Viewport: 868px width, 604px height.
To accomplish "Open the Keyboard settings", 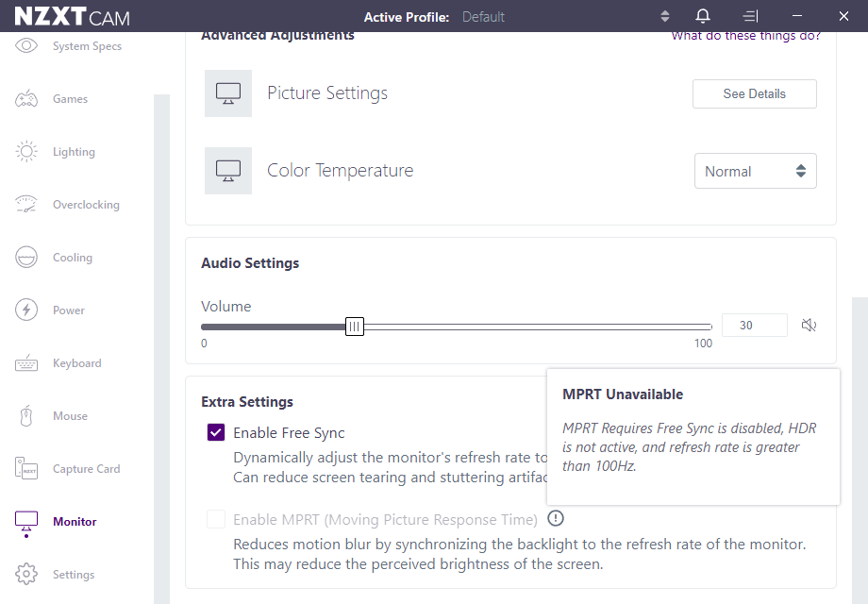I will 76,362.
